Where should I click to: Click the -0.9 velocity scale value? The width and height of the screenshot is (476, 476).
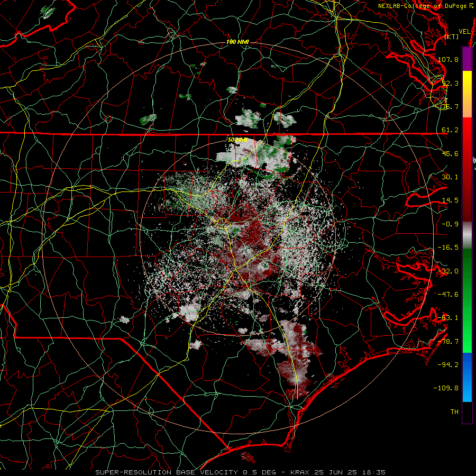pyautogui.click(x=450, y=224)
